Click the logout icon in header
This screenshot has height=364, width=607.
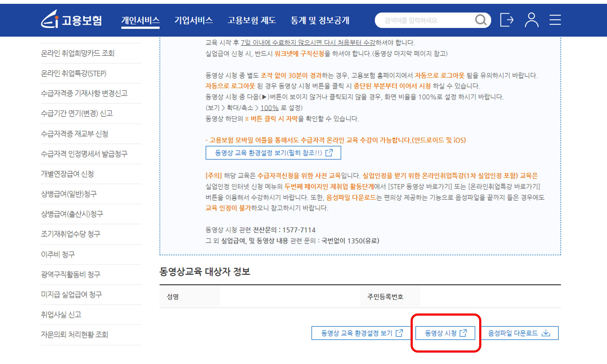click(507, 20)
